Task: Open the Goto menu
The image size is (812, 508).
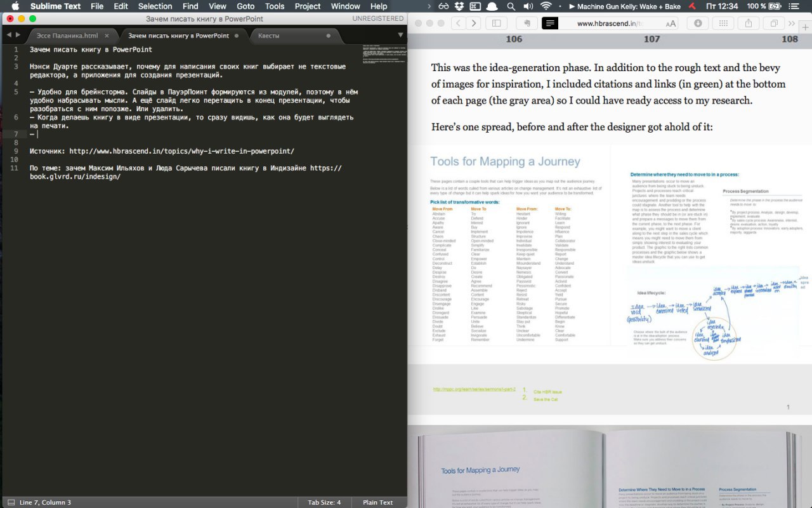Action: 246,6
